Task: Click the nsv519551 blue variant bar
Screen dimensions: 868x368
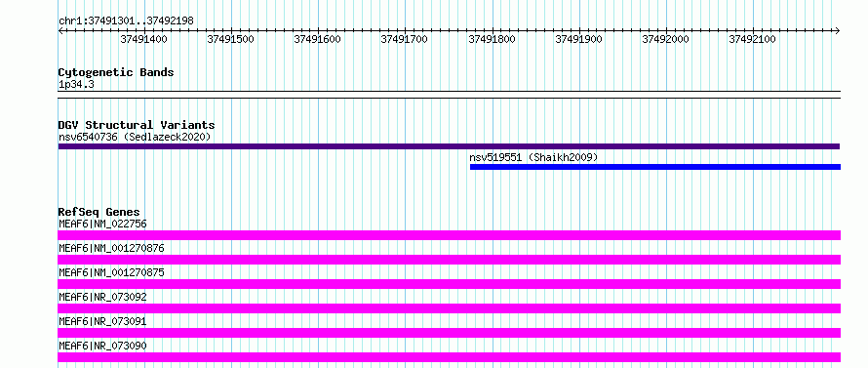Action: pos(655,167)
